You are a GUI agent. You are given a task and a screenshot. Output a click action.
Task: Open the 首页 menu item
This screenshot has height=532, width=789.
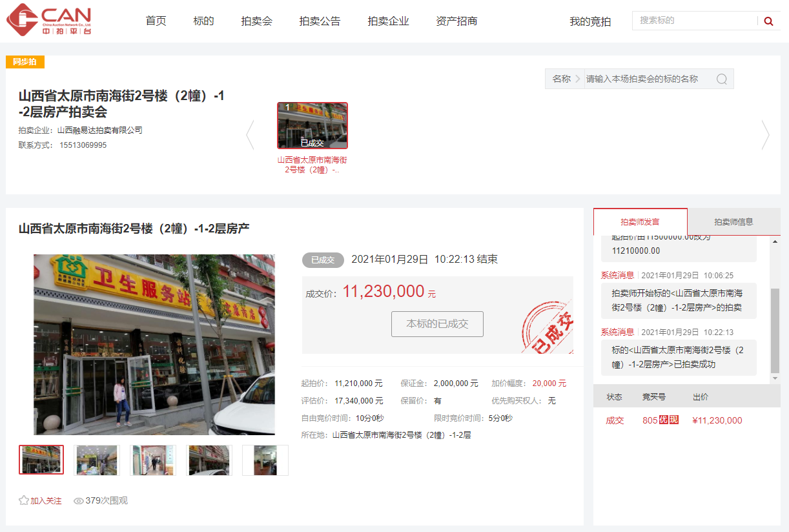[156, 21]
